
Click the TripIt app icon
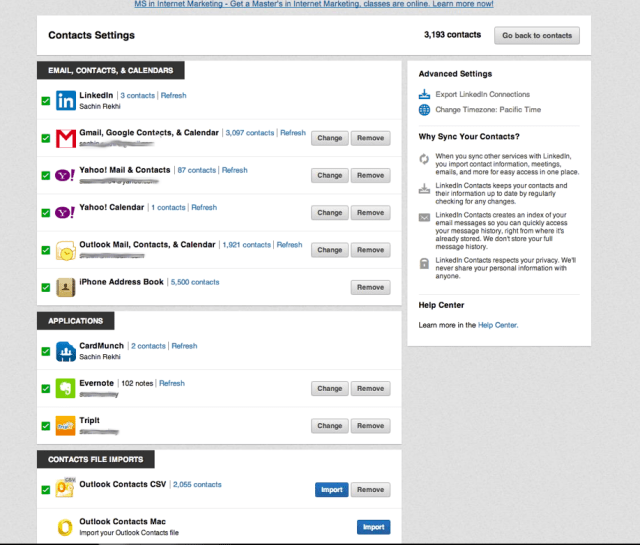coord(65,426)
